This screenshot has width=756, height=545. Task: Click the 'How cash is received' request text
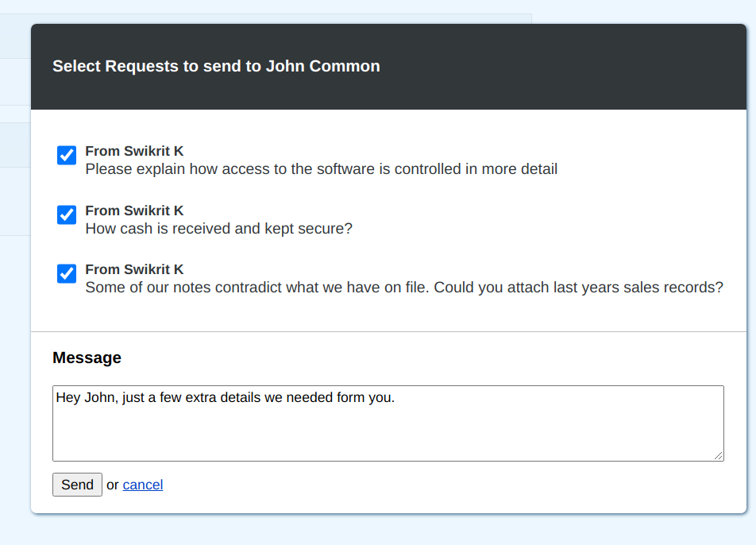[220, 228]
